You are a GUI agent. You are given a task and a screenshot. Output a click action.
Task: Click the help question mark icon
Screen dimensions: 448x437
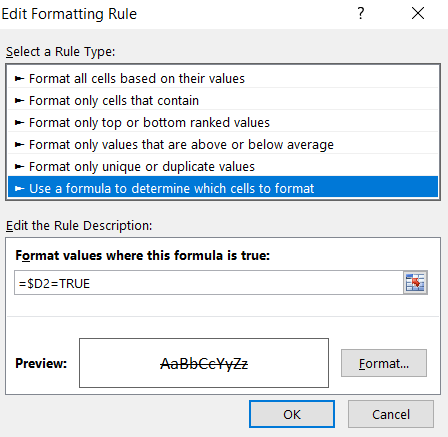click(361, 14)
